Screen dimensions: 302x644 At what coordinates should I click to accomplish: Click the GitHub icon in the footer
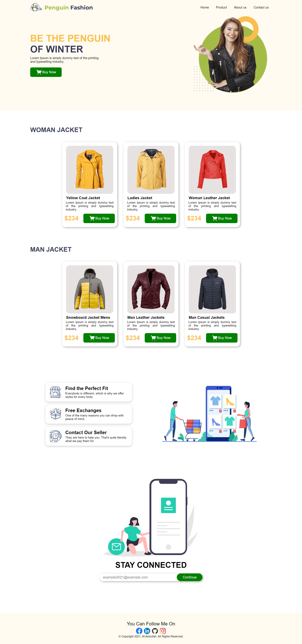[155, 631]
